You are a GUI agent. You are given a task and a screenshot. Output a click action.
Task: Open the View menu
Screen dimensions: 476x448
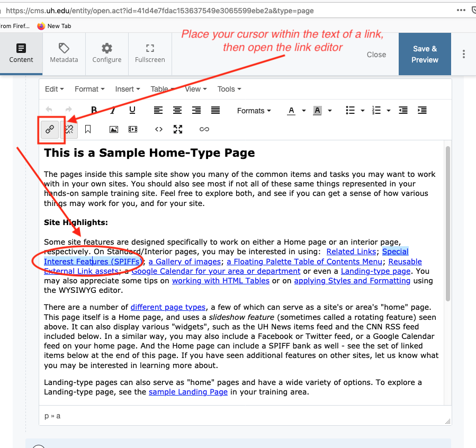coord(196,89)
